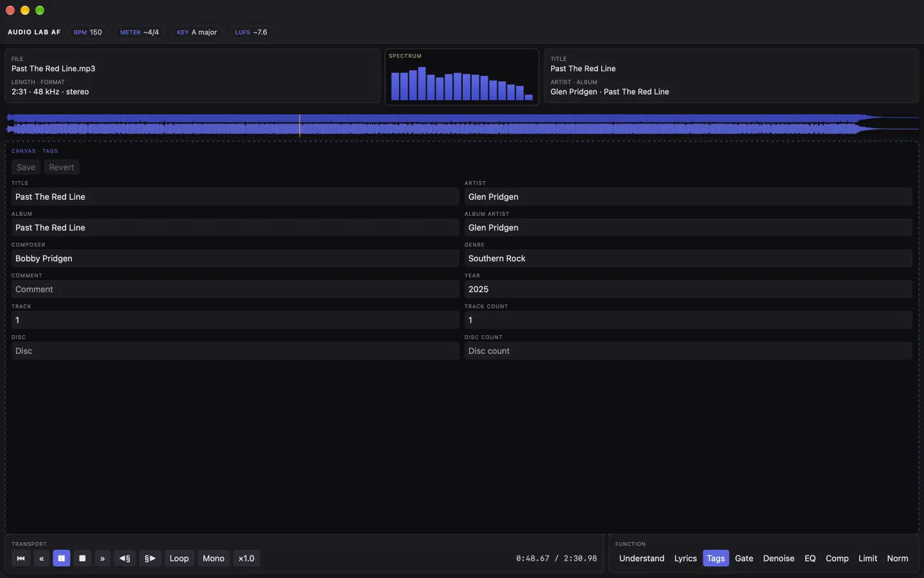Click the Revert button
Viewport: 924px width, 578px height.
(62, 168)
